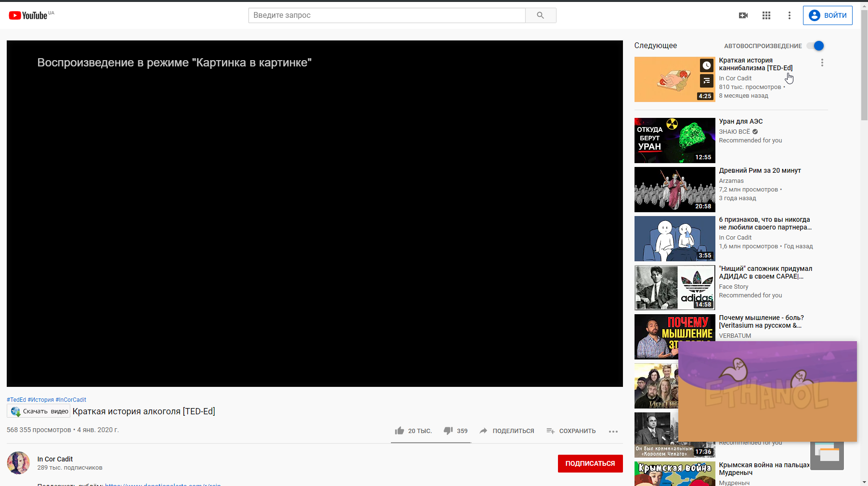Click the red ПОДПИСАТЬСЯ subscribe button
Screen dimensions: 868x486
[x=590, y=463]
